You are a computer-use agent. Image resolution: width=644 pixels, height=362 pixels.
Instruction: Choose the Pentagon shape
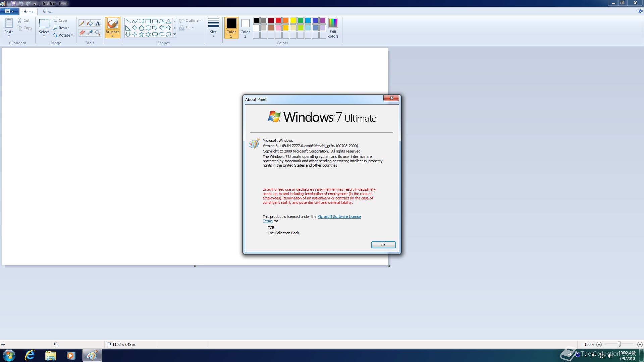click(141, 27)
